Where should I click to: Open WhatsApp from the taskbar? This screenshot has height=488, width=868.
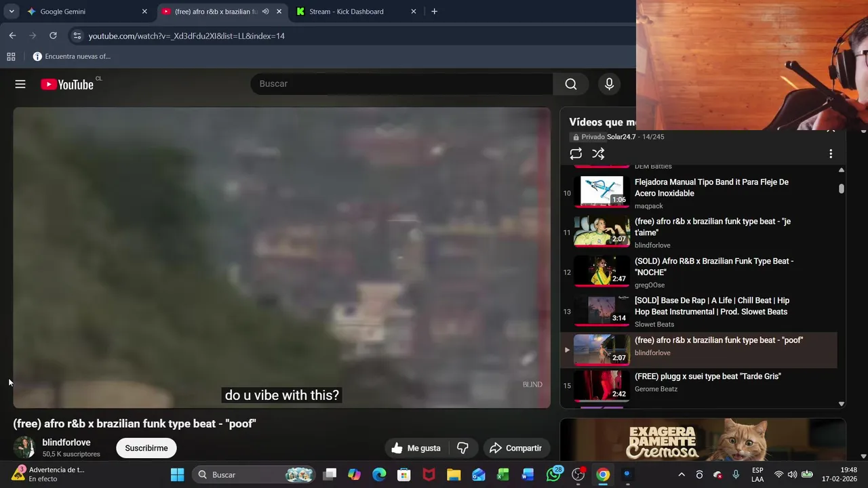(553, 474)
